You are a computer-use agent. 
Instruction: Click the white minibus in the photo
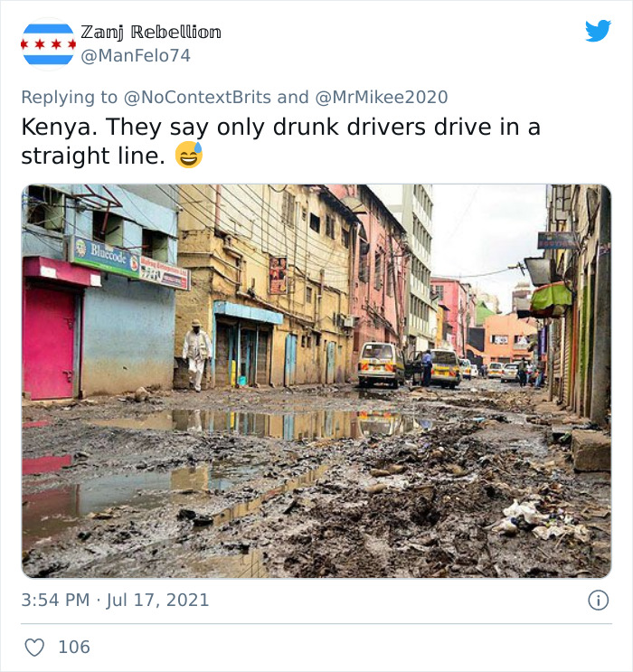point(382,364)
